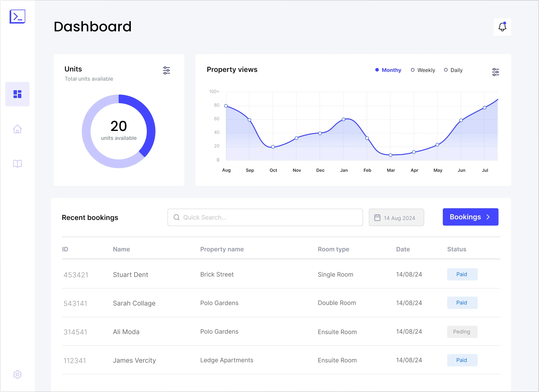Open the book icon in sidebar
The image size is (539, 392).
pos(17,163)
